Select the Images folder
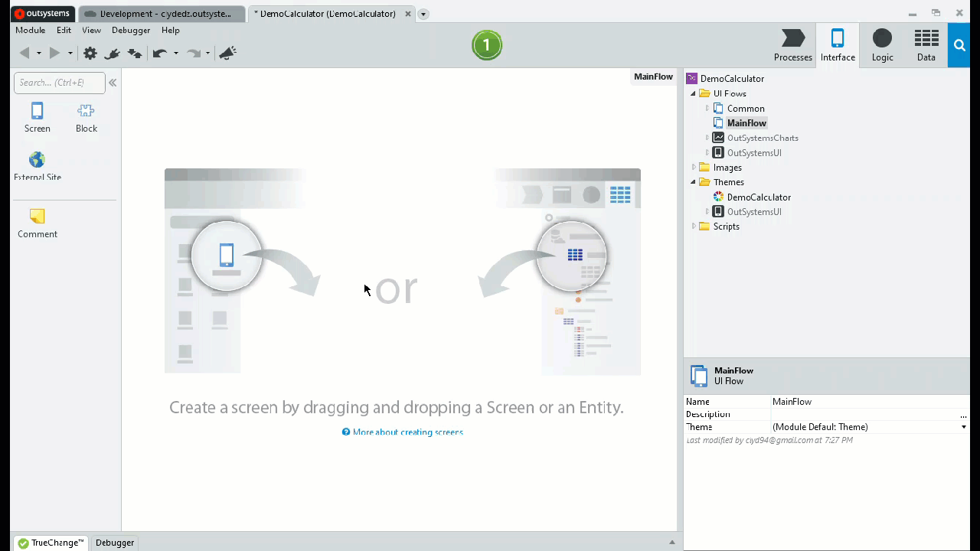980x551 pixels. (x=727, y=168)
